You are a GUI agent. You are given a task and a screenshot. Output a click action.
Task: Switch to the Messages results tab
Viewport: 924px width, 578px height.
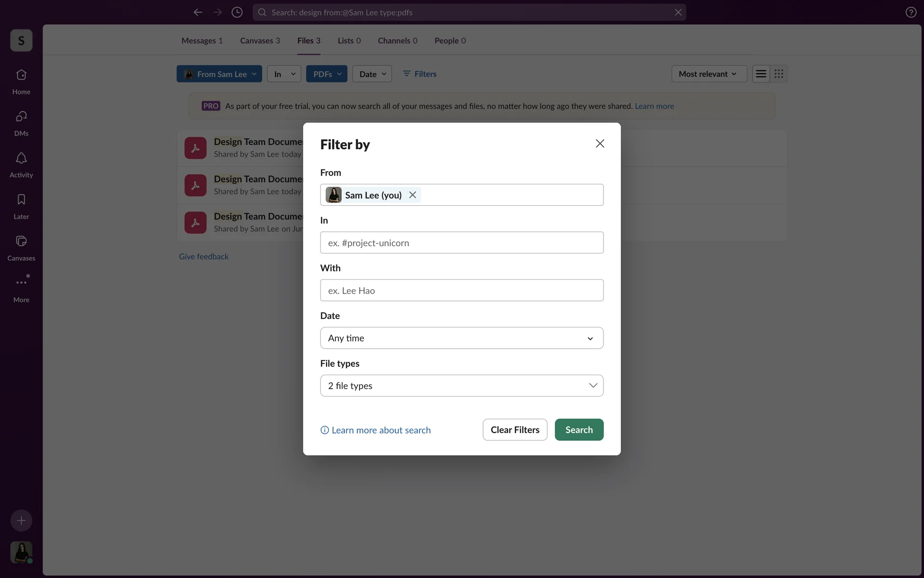click(202, 40)
